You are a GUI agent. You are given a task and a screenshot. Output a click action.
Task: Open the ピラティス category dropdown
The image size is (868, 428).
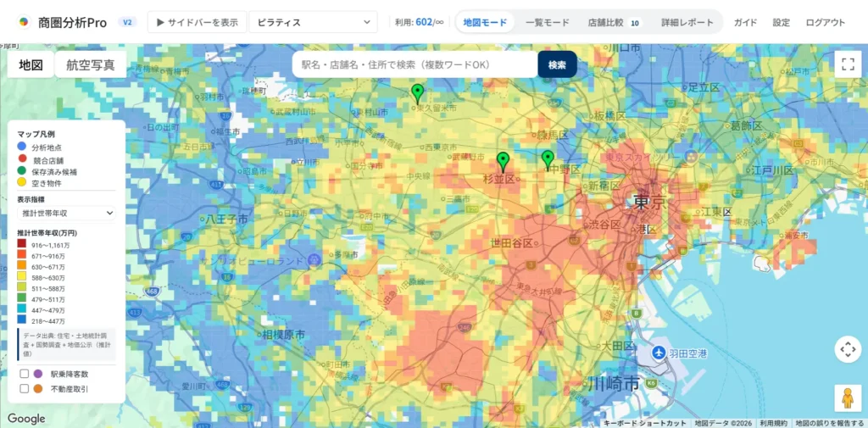[314, 22]
